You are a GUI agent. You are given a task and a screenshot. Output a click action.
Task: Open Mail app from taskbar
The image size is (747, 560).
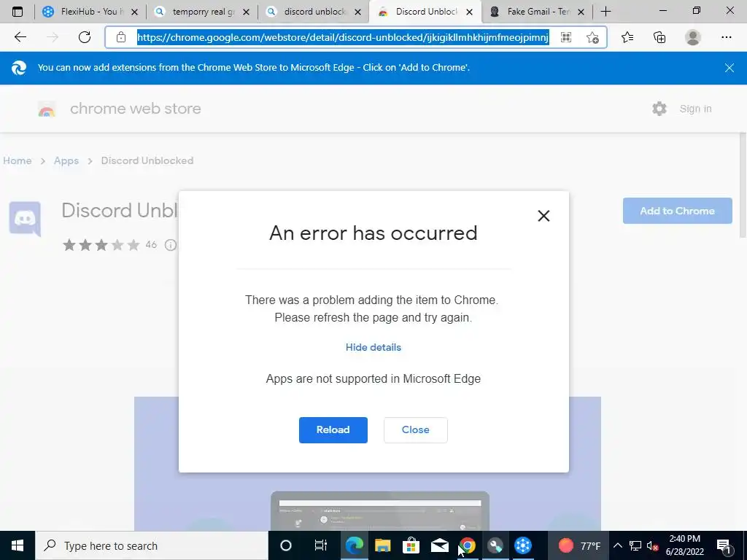(x=439, y=545)
